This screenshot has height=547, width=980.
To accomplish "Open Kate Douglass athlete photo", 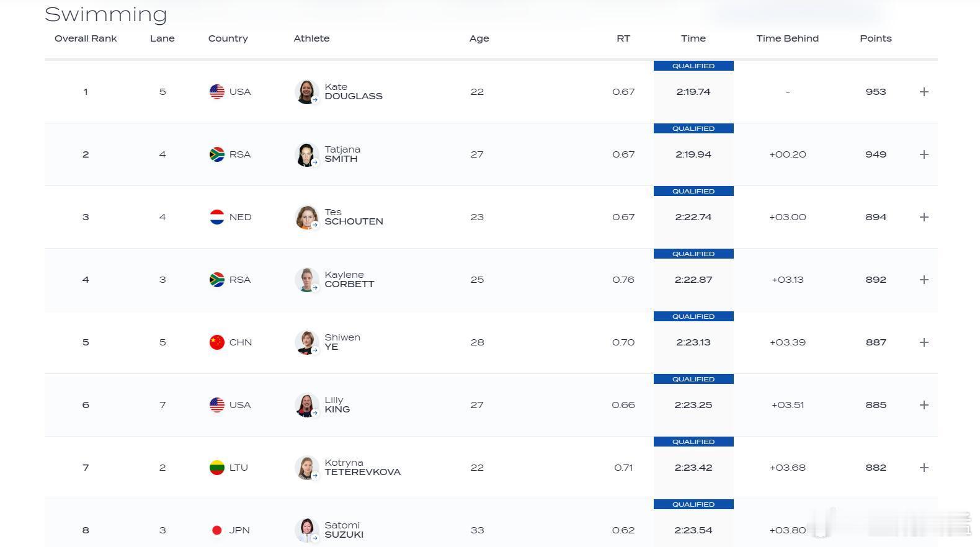I will coord(306,92).
